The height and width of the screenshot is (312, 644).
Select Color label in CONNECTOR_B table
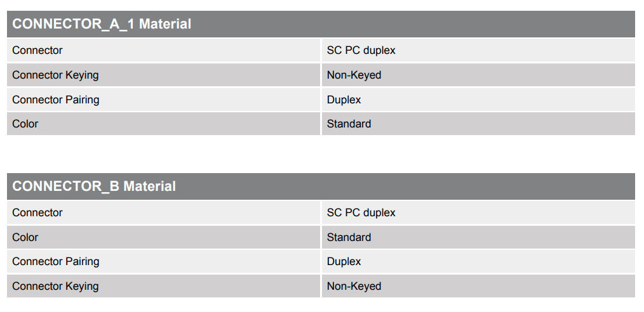25,237
